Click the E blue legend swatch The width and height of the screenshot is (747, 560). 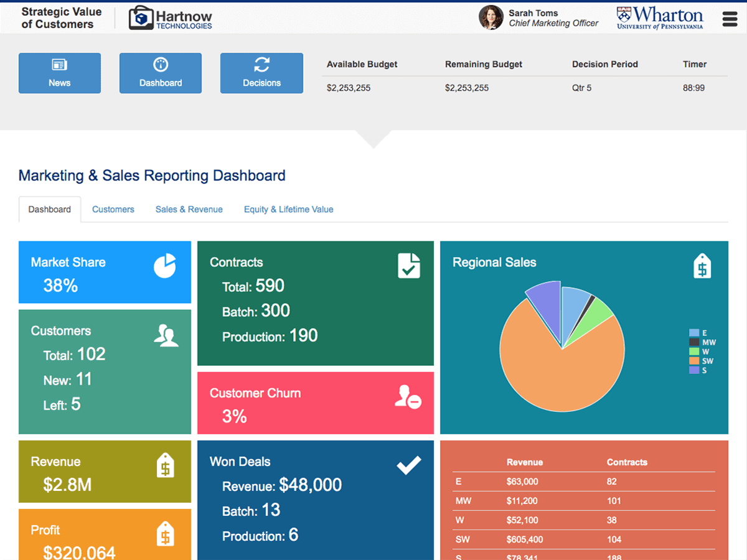(694, 333)
